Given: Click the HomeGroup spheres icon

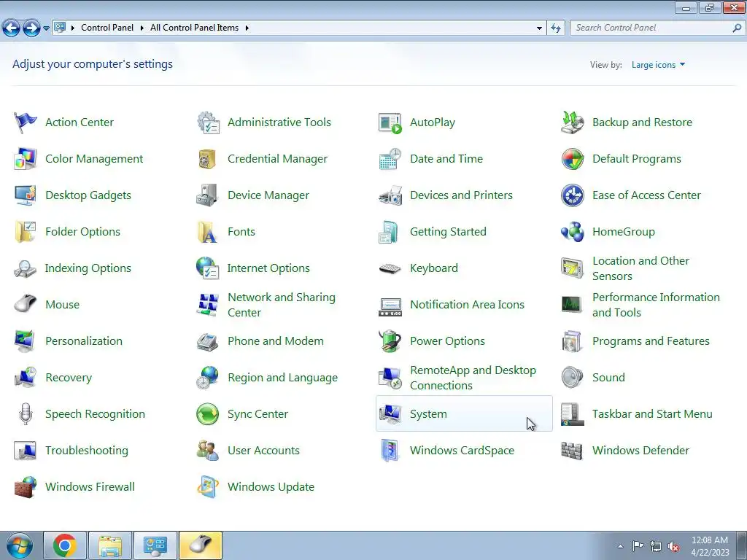Looking at the screenshot, I should 572,232.
